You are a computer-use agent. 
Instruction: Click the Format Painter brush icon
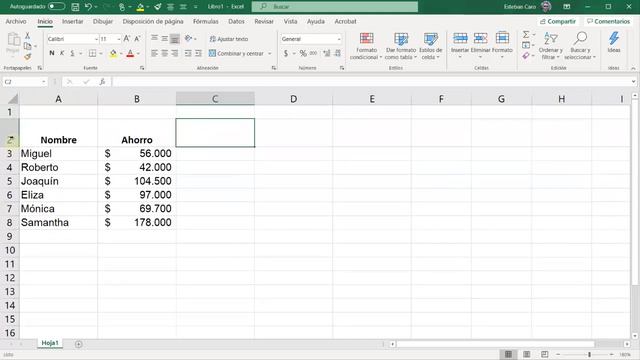point(27,57)
